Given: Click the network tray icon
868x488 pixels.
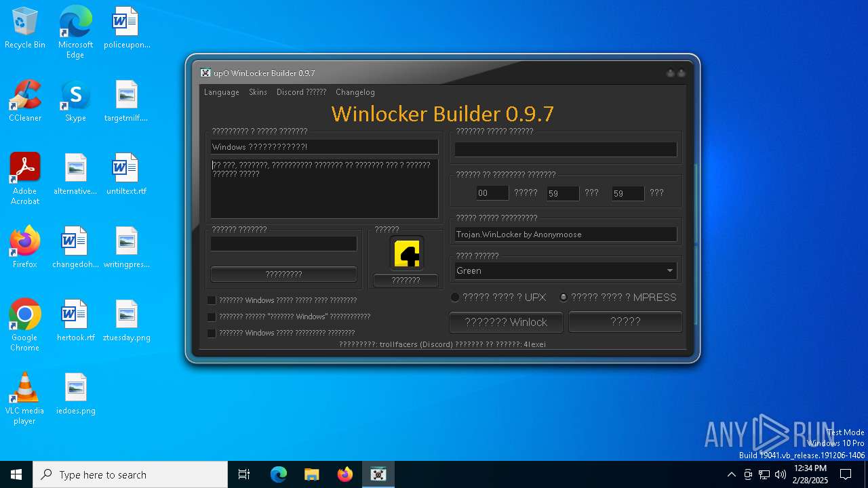Looking at the screenshot, I should [764, 474].
